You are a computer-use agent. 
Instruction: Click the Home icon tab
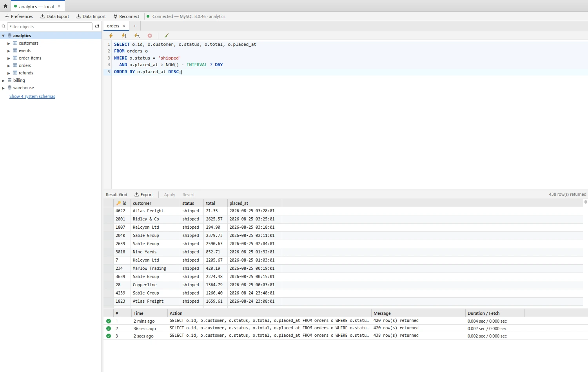pyautogui.click(x=5, y=6)
